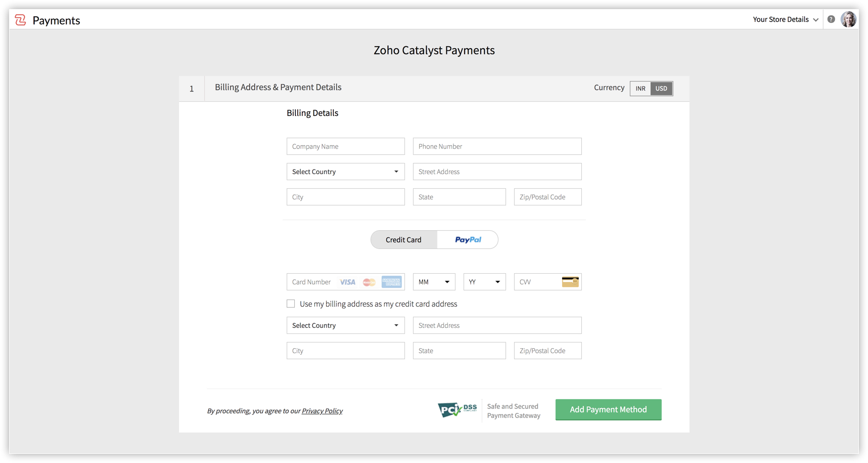This screenshot has height=463, width=868.
Task: Click the CVV card hint icon
Action: pos(570,282)
